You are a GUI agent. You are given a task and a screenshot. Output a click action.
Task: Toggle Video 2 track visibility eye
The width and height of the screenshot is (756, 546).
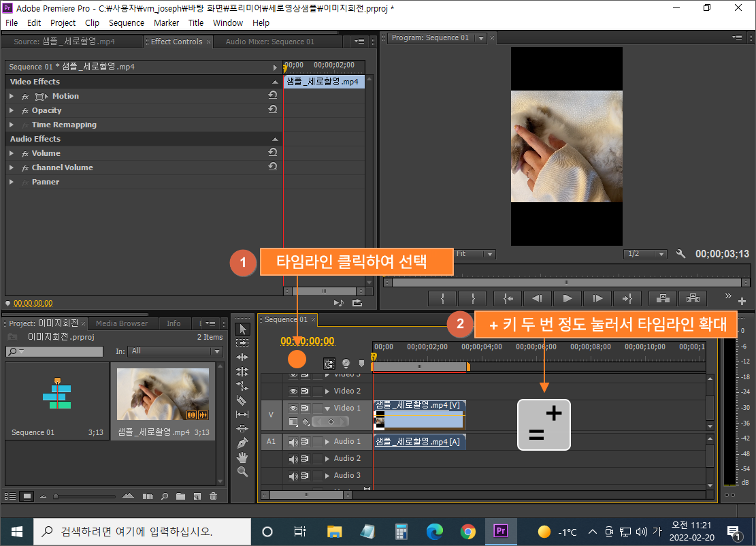[293, 391]
